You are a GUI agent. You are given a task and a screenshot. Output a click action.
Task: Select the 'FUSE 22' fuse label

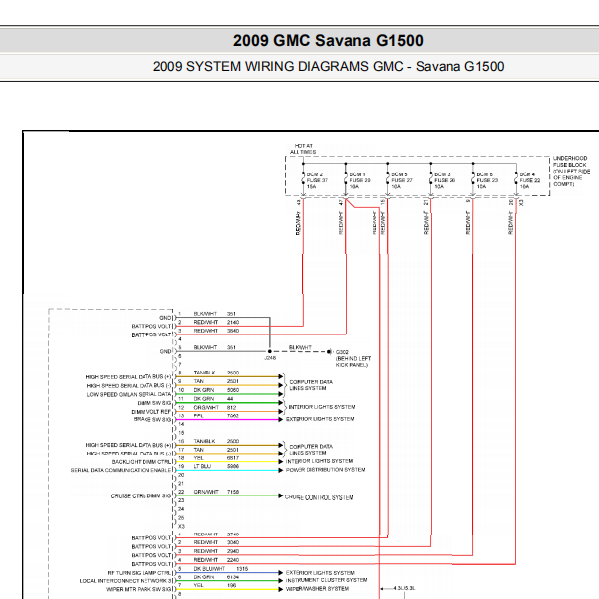point(530,180)
